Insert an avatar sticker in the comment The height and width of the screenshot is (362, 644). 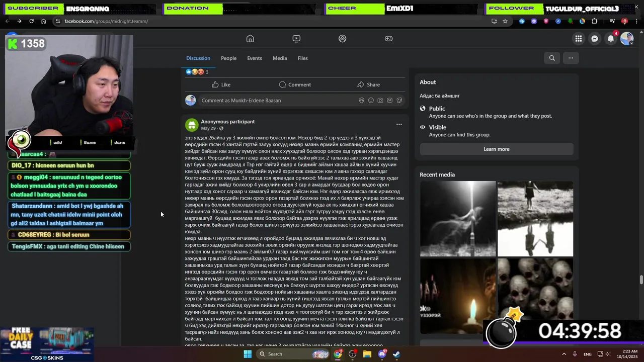(361, 101)
